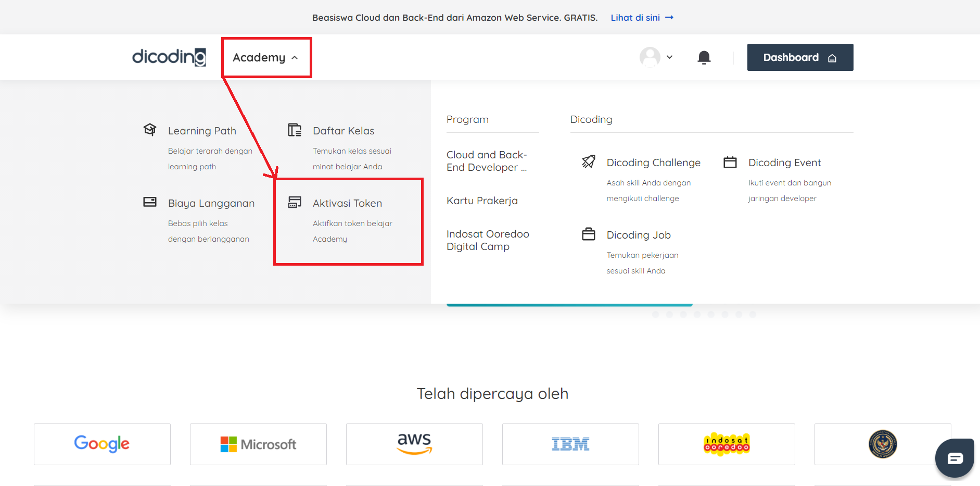This screenshot has height=486, width=980.
Task: Open the Academy menu
Action: coord(259,57)
